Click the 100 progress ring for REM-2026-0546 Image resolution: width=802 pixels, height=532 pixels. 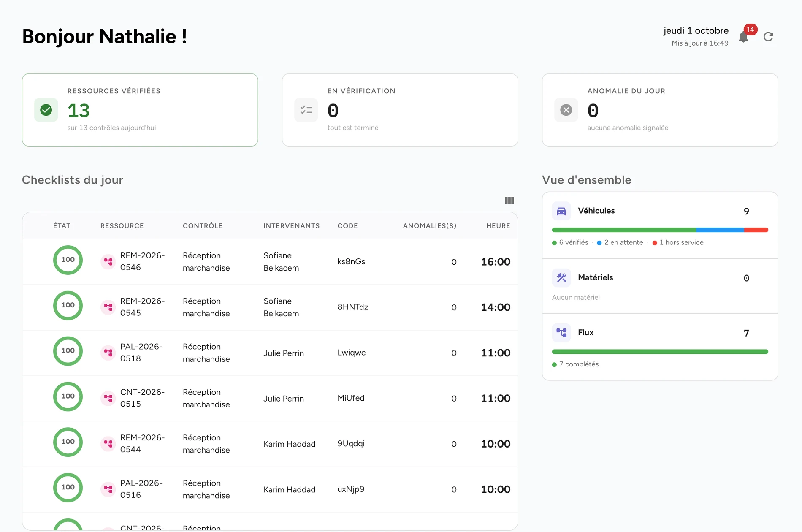click(68, 260)
